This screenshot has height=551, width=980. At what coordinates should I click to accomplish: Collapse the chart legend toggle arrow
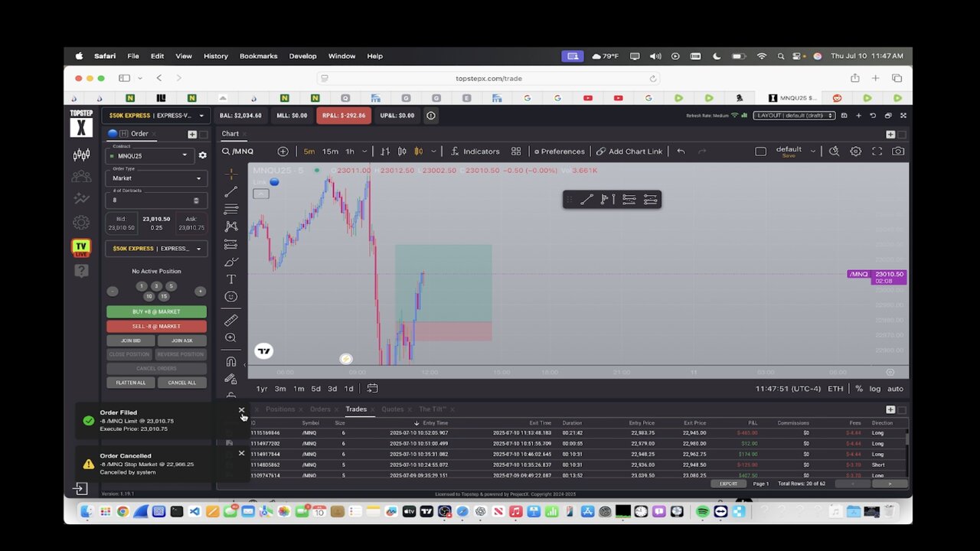[261, 194]
